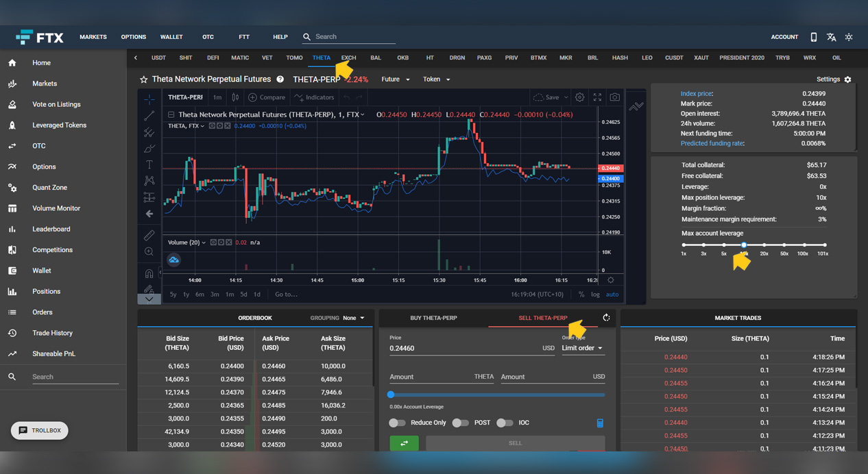Click the FTX logo
The height and width of the screenshot is (474, 868).
point(39,37)
